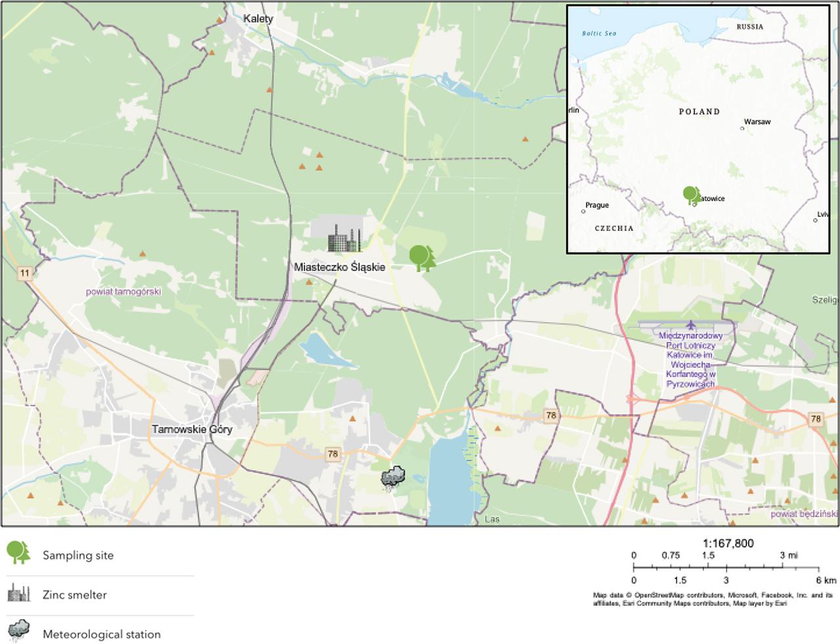This screenshot has height=644, width=840.
Task: Select the "Sampling site" legend text
Action: pyautogui.click(x=78, y=555)
